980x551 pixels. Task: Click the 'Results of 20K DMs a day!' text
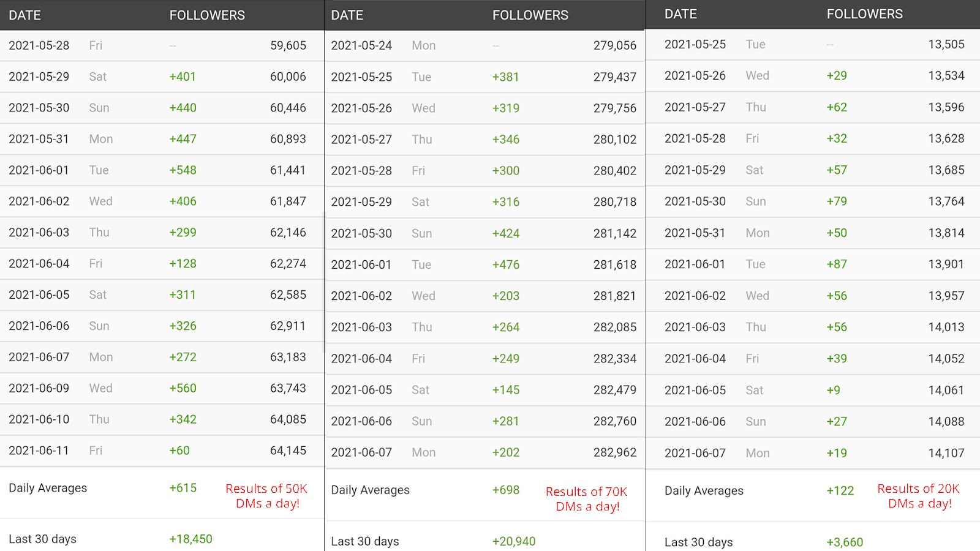click(x=919, y=496)
